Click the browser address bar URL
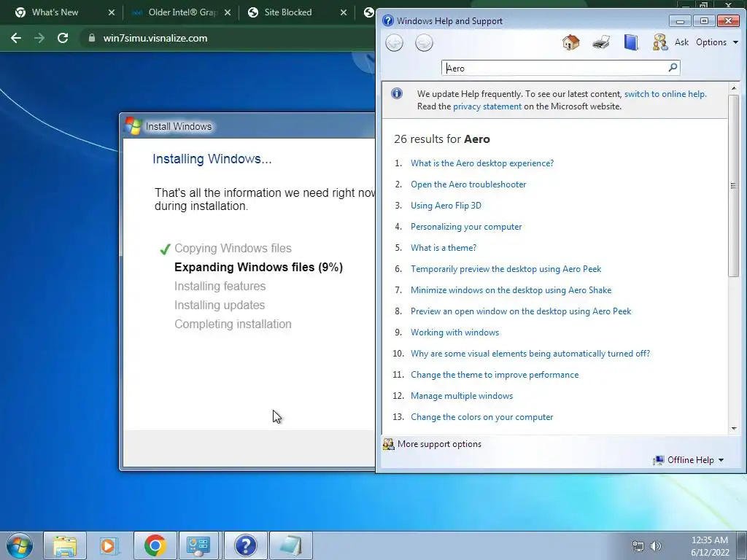The width and height of the screenshot is (747, 560). pyautogui.click(x=155, y=38)
